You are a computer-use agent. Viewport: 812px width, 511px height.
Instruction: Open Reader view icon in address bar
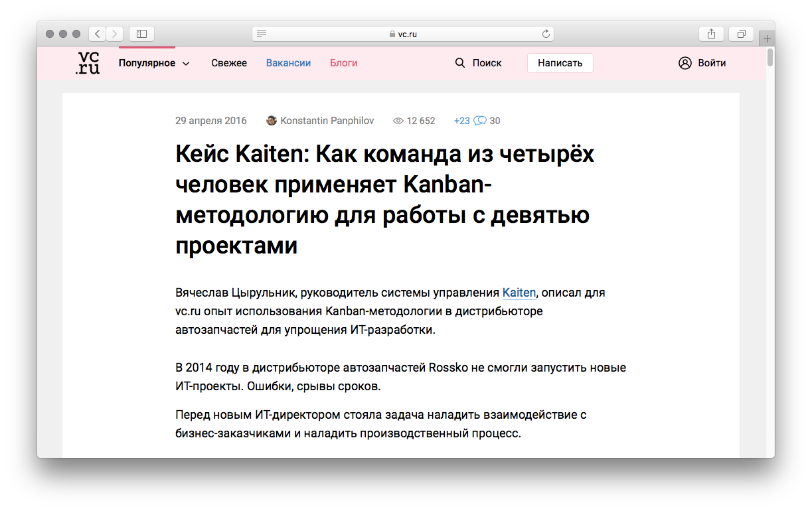point(262,34)
